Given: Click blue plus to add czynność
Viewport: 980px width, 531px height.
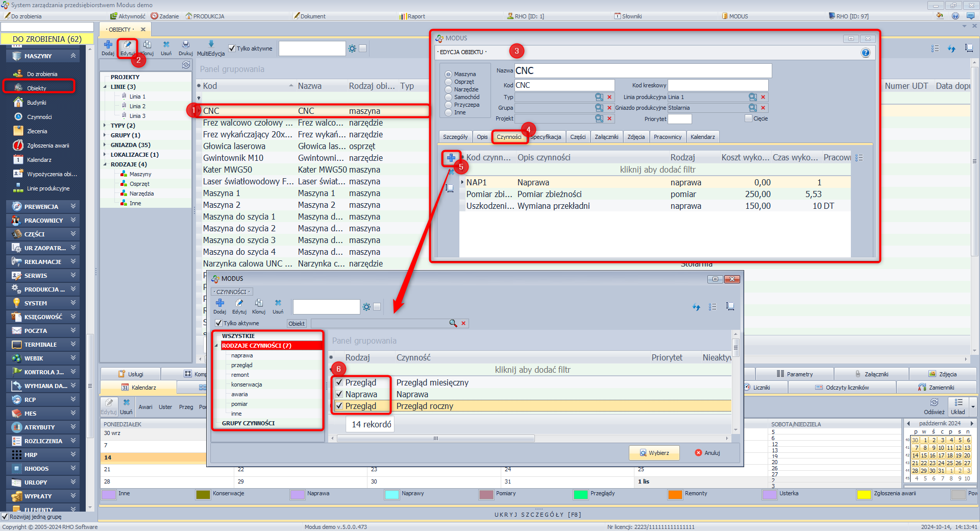Looking at the screenshot, I should [451, 158].
